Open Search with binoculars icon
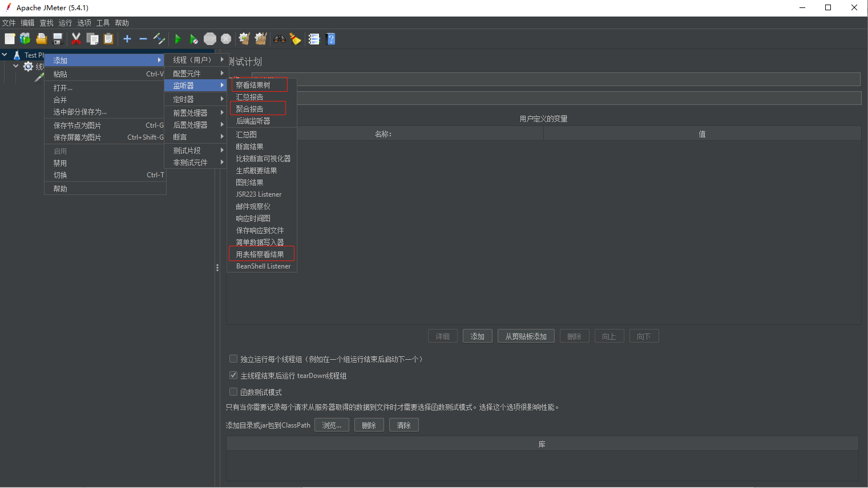This screenshot has width=868, height=488. 280,39
